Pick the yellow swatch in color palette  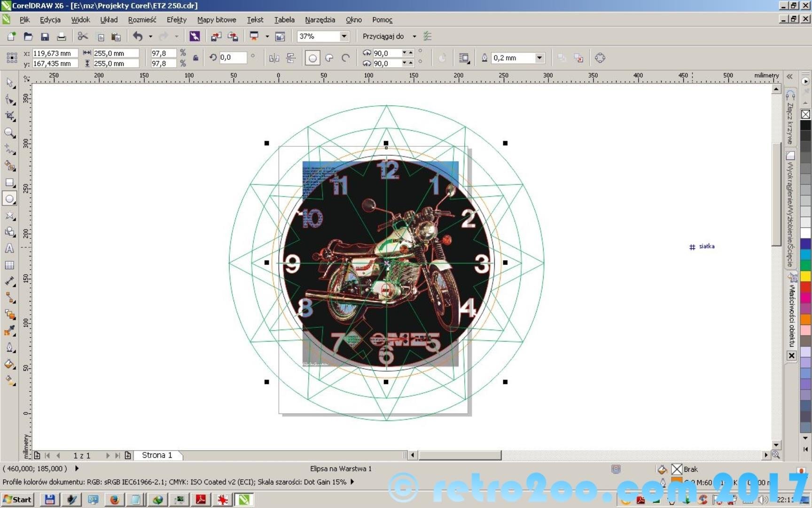coord(805,276)
